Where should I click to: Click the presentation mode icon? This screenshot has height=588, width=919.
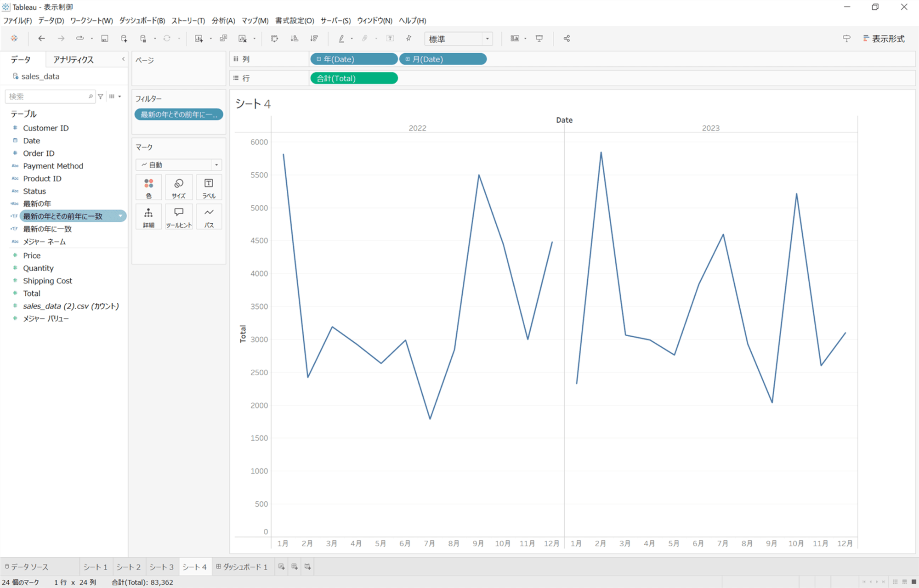coord(539,39)
